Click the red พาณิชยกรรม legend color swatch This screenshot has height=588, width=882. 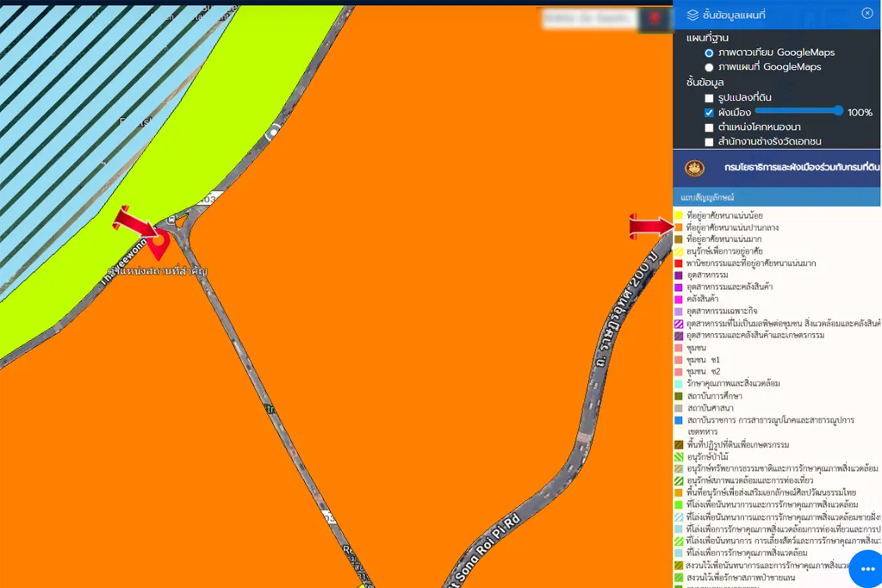click(679, 263)
